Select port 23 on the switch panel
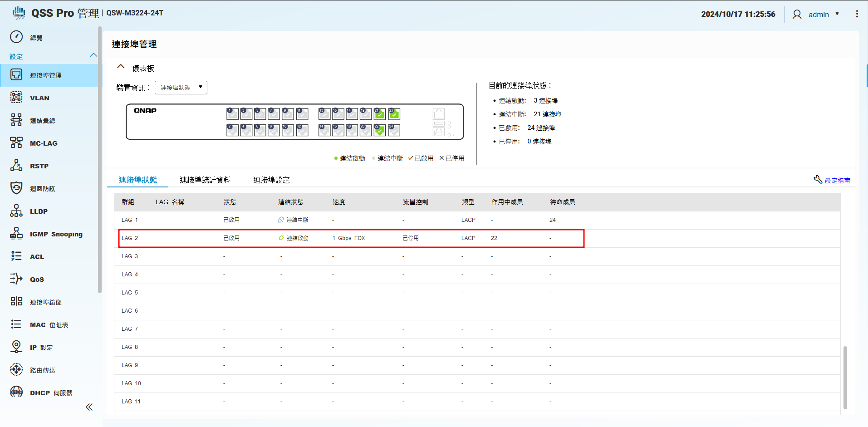Viewport: 868px width, 427px height. (x=394, y=114)
